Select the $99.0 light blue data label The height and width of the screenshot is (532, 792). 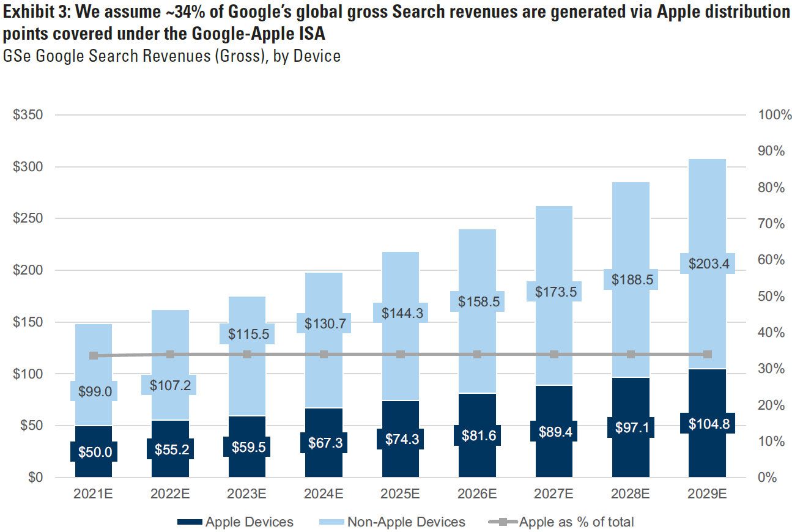(x=94, y=391)
